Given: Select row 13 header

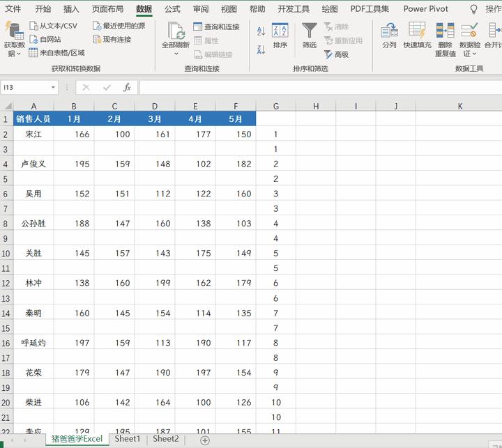Looking at the screenshot, I should [6, 298].
